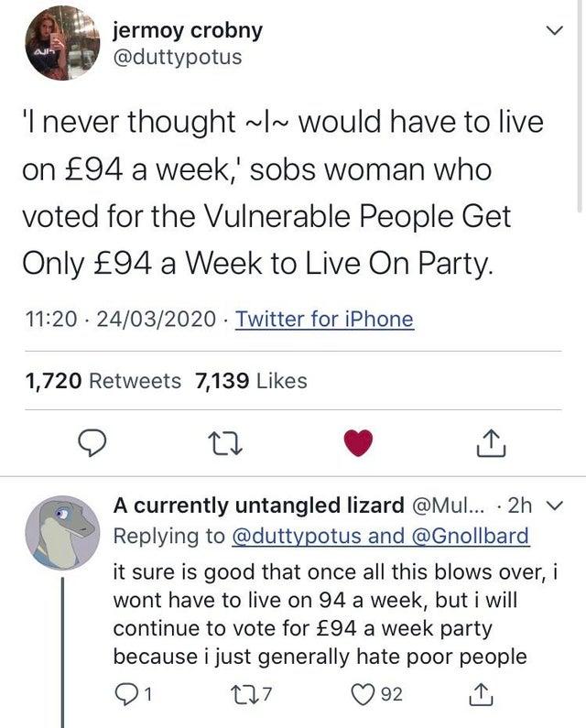Click the scrollbar on the right edge

point(581,101)
